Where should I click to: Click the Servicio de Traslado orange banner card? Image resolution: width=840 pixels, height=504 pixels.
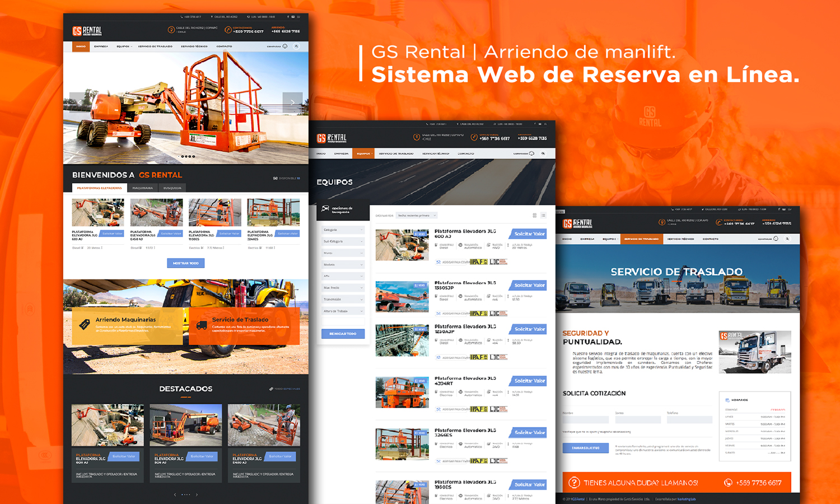[x=244, y=326]
